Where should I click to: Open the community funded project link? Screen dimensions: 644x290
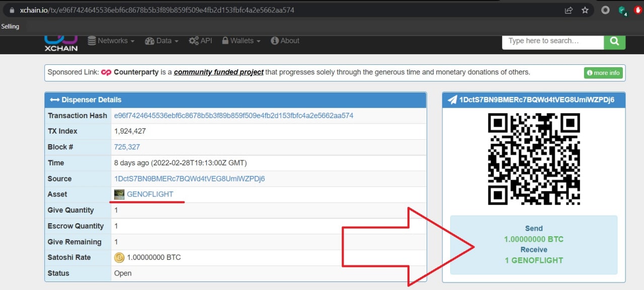[219, 72]
